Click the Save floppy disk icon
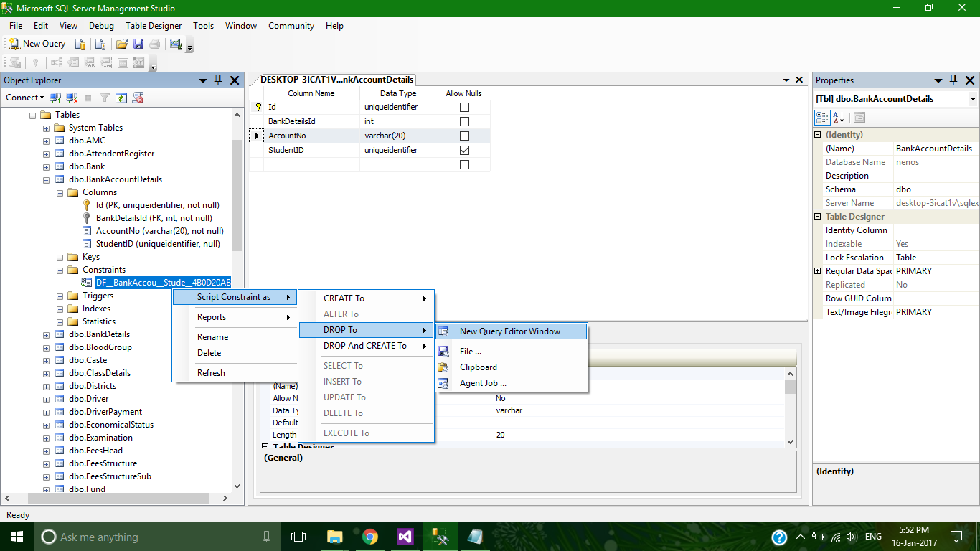This screenshot has height=551, width=980. (x=138, y=44)
